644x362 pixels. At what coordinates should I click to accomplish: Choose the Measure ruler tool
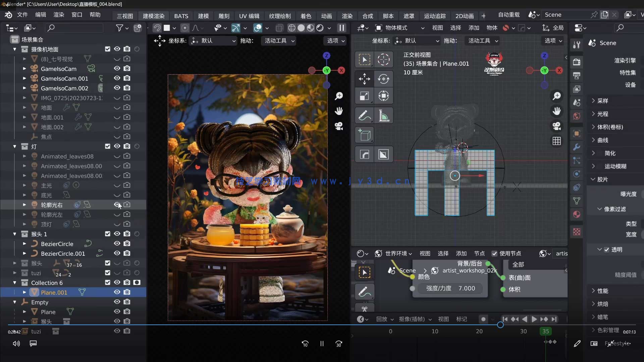coord(383,116)
